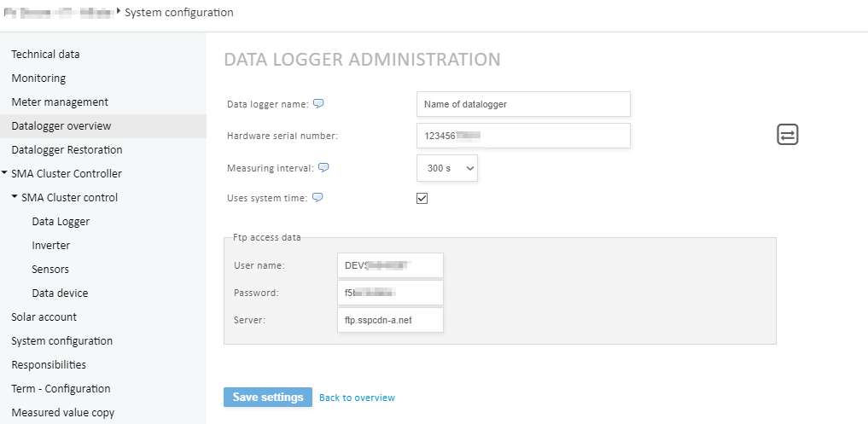Collapse the SMA Cluster Controller tree node

tap(6, 173)
